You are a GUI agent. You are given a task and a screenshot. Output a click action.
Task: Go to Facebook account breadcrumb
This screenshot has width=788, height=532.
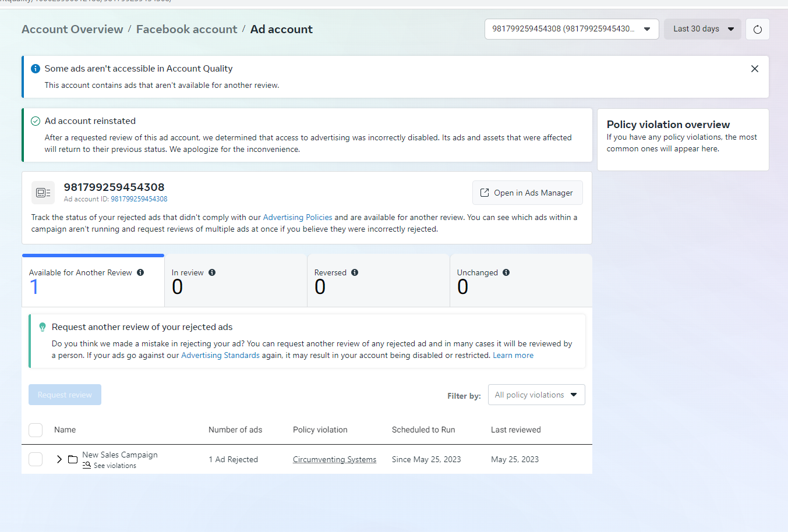pyautogui.click(x=186, y=29)
